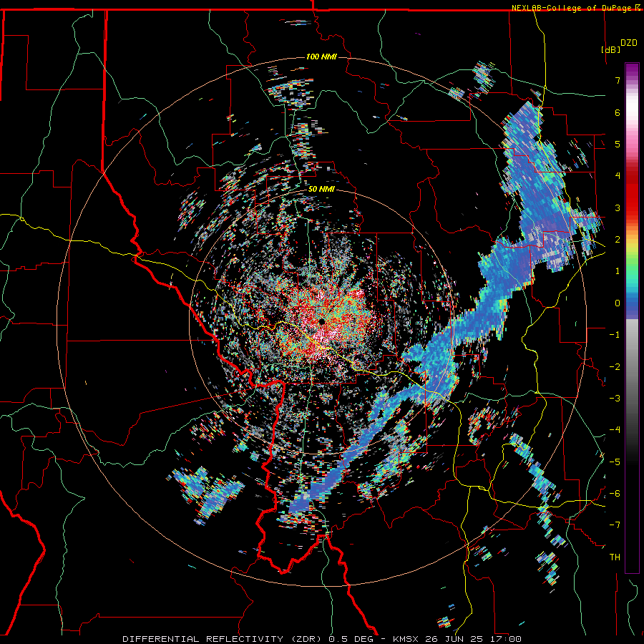Select the -7 value on the scale
The width and height of the screenshot is (644, 644).
pos(615,525)
